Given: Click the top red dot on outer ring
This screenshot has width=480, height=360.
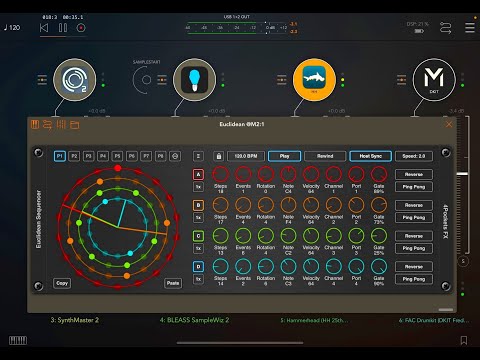Looking at the screenshot, I should (117, 168).
